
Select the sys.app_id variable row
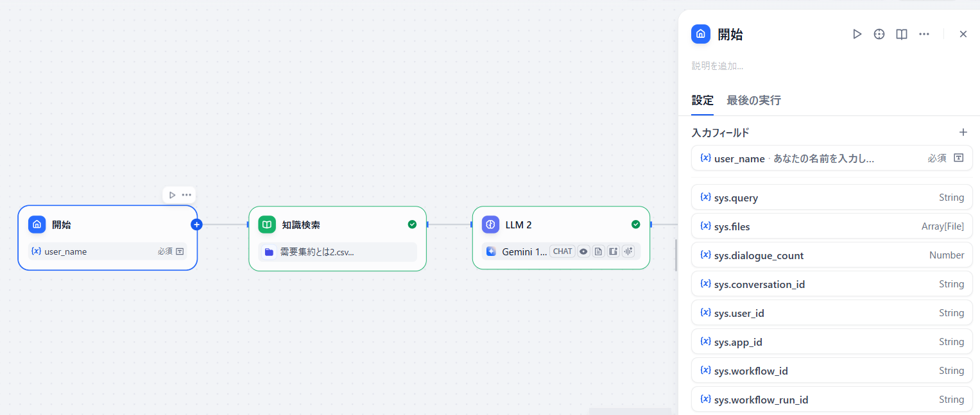point(832,342)
